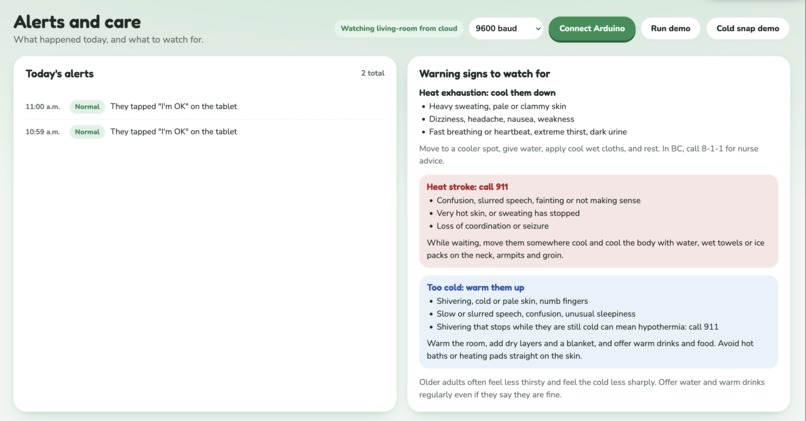
Task: Click the Today's alerts heading
Action: [60, 74]
